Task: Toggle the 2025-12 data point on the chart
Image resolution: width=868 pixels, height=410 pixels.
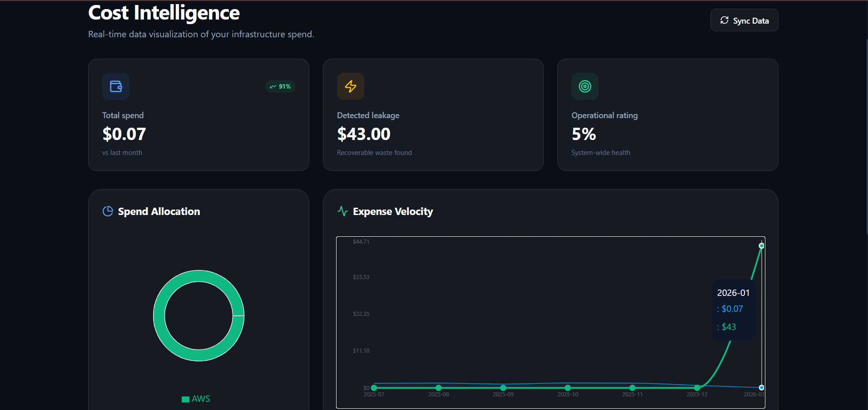Action: [x=697, y=388]
